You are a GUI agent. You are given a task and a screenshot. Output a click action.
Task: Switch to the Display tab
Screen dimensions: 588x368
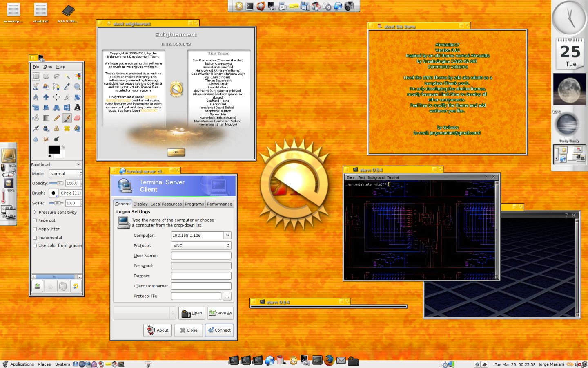click(140, 204)
